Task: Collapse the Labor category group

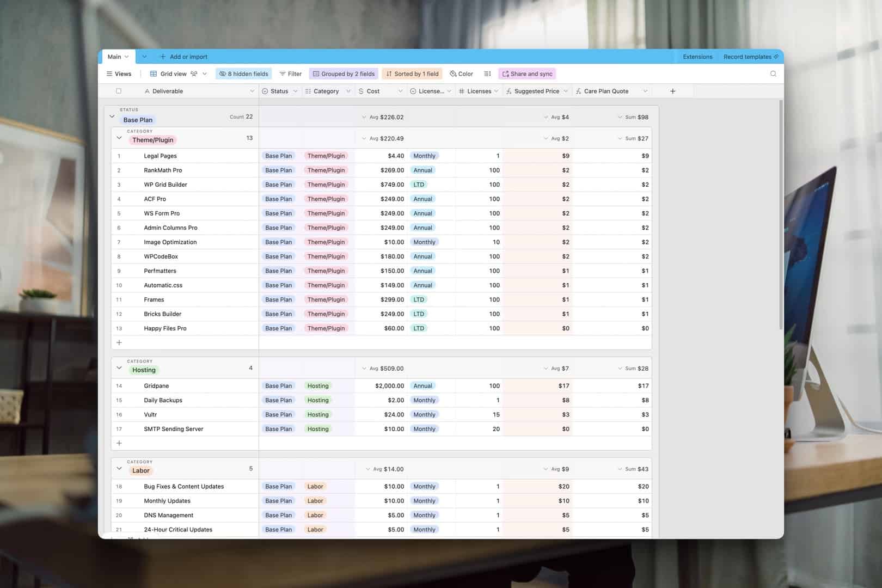Action: click(x=119, y=468)
